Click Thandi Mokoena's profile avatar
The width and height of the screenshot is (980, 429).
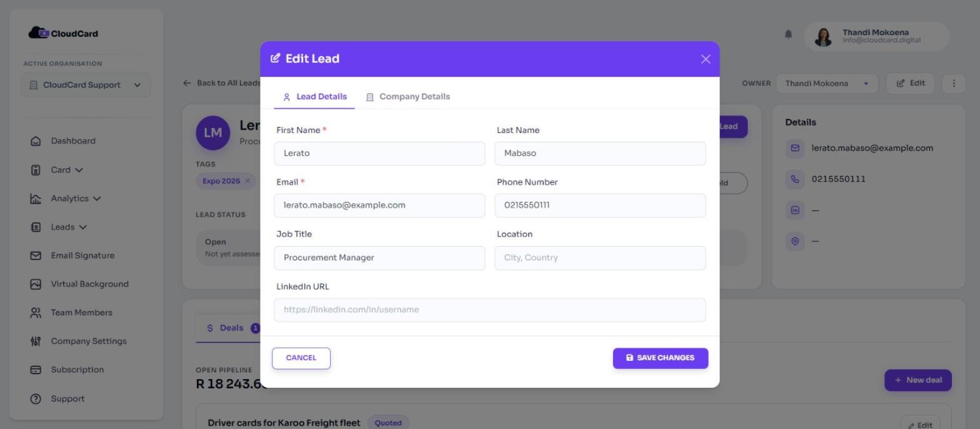(823, 37)
